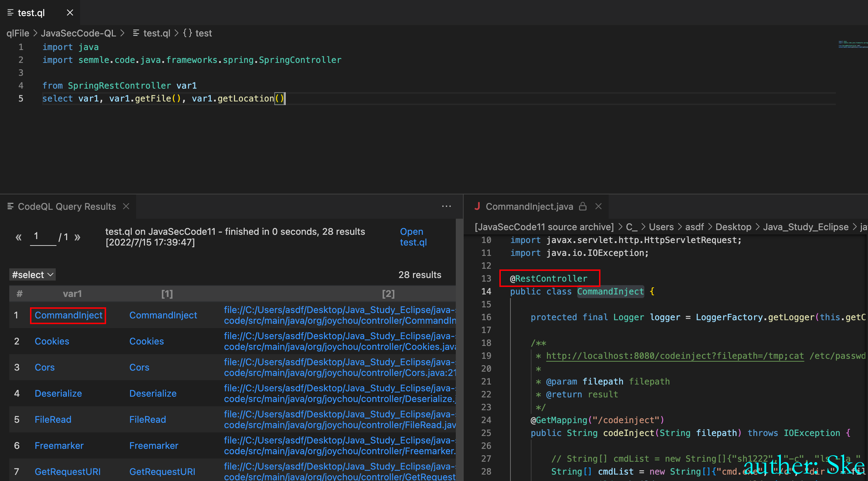This screenshot has height=481, width=868.
Task: Click the Desktop breadcrumb folder
Action: (733, 227)
